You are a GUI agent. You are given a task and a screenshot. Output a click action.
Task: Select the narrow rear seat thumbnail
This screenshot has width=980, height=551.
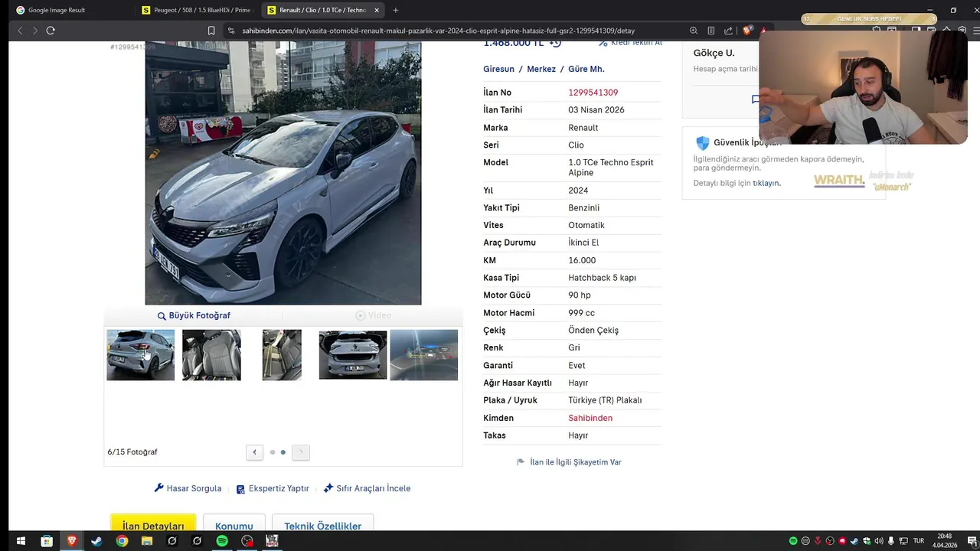pos(282,355)
